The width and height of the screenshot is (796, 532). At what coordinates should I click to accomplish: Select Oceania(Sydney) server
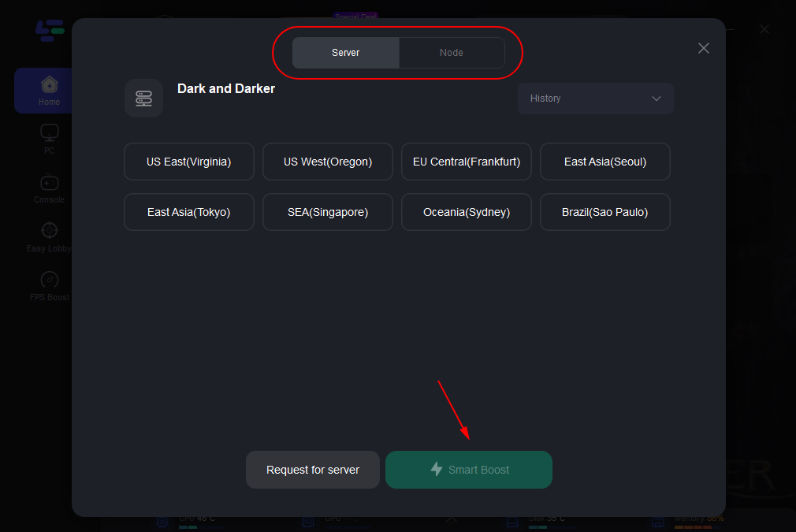[x=466, y=212]
